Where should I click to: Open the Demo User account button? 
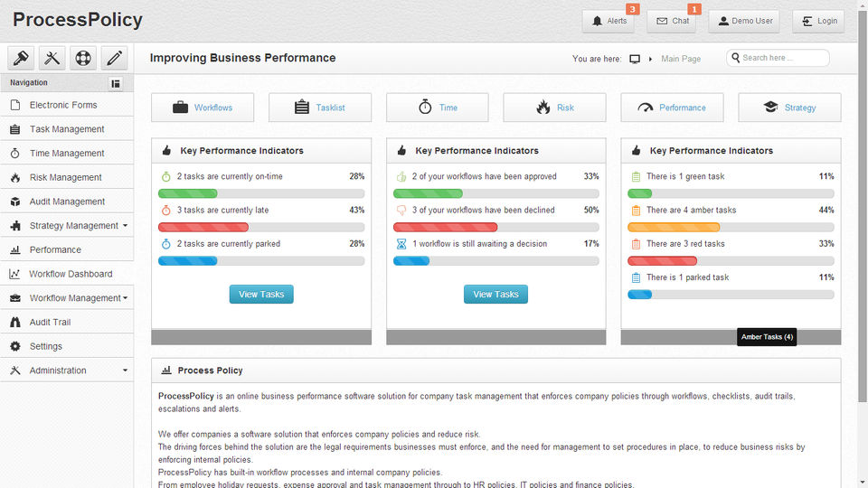pyautogui.click(x=744, y=21)
